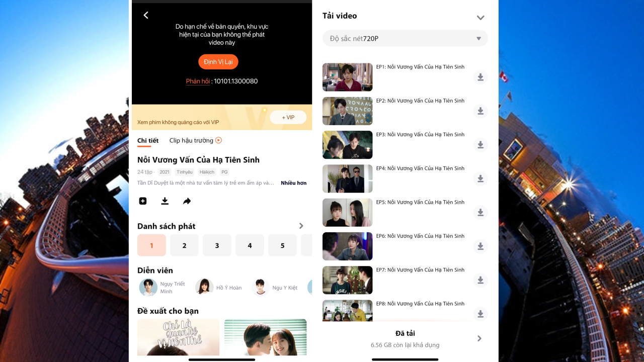This screenshot has height=362, width=644.
Task: Select the add to watchlist icon
Action: point(142,201)
